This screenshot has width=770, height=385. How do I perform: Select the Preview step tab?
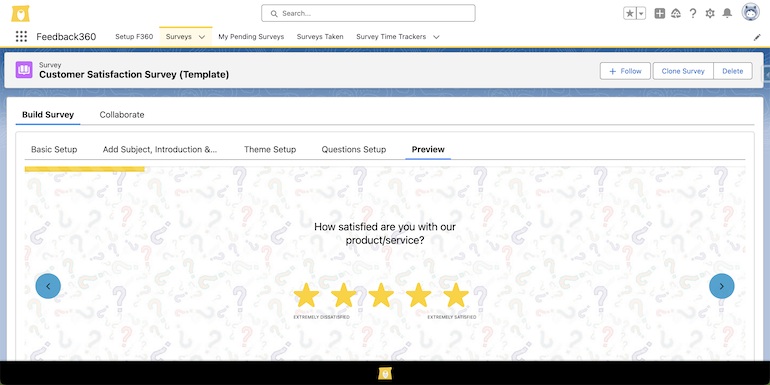(428, 149)
